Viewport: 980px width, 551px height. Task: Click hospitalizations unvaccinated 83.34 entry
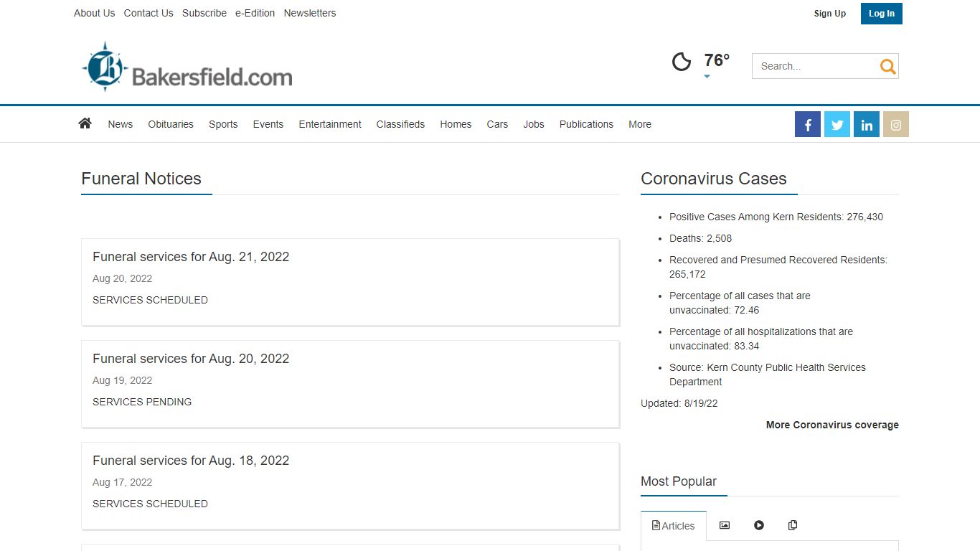pos(761,339)
